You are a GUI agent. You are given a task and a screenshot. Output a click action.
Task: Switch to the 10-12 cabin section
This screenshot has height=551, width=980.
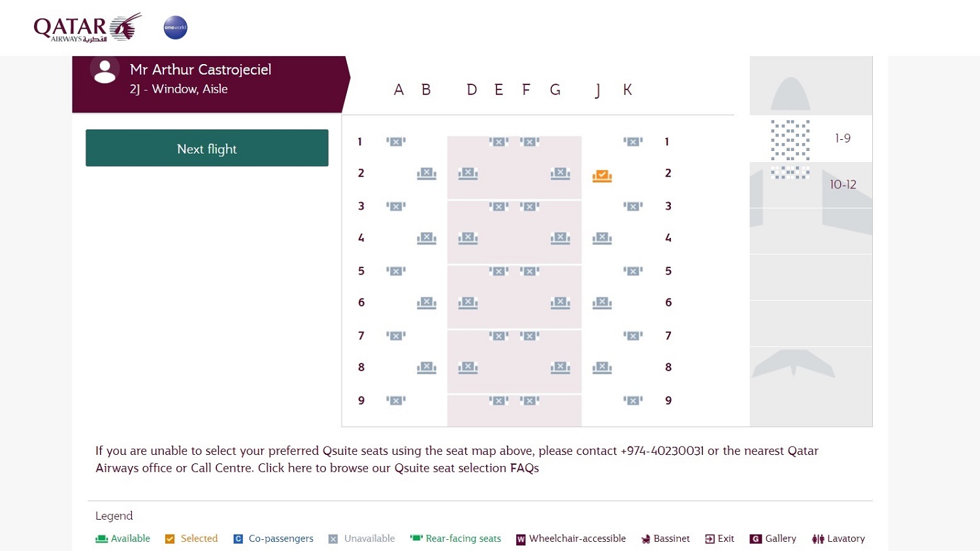[x=843, y=184]
